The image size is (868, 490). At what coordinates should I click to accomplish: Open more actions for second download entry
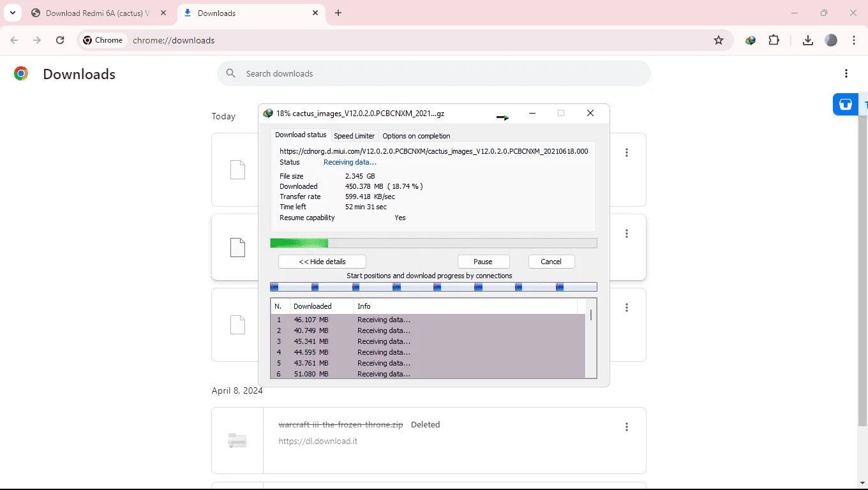(627, 234)
